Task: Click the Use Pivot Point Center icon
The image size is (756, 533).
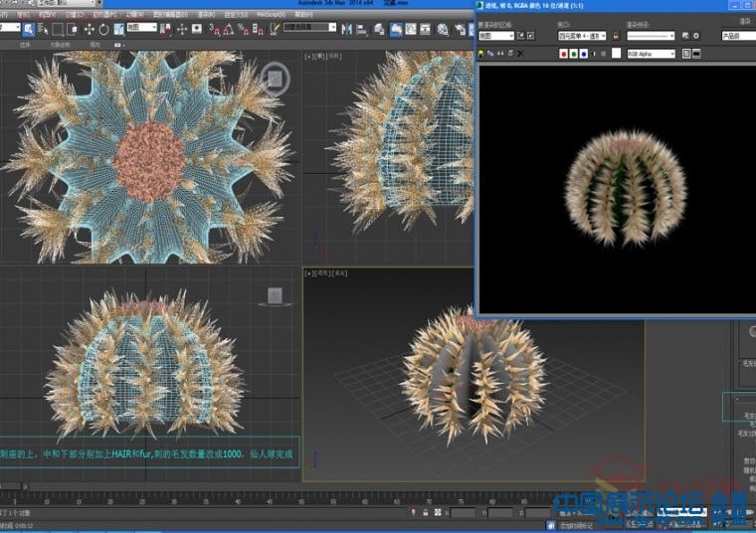Action: point(166,30)
